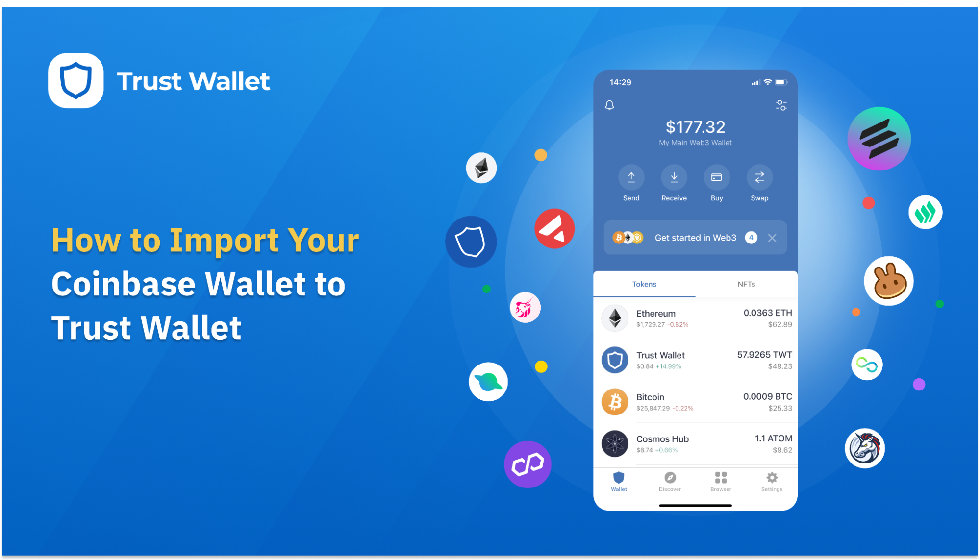The image size is (980, 560).
Task: Click the Solana logo floating icon
Action: click(x=879, y=139)
